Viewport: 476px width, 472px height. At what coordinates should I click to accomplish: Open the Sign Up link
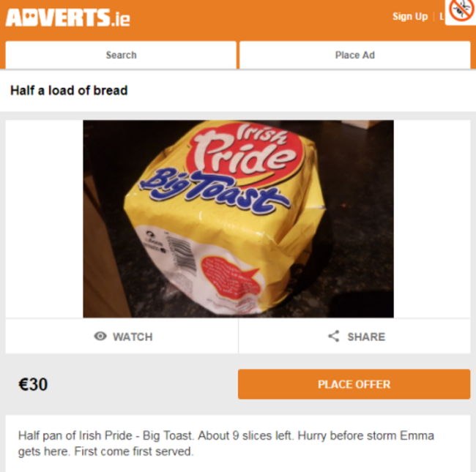410,16
